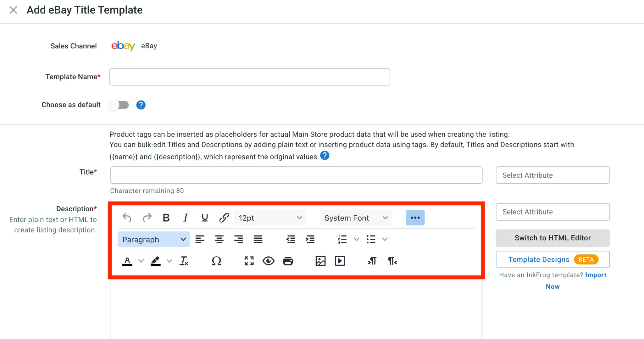Expand bullet list style options
Viewport: 644px width, 339px height.
coord(385,239)
